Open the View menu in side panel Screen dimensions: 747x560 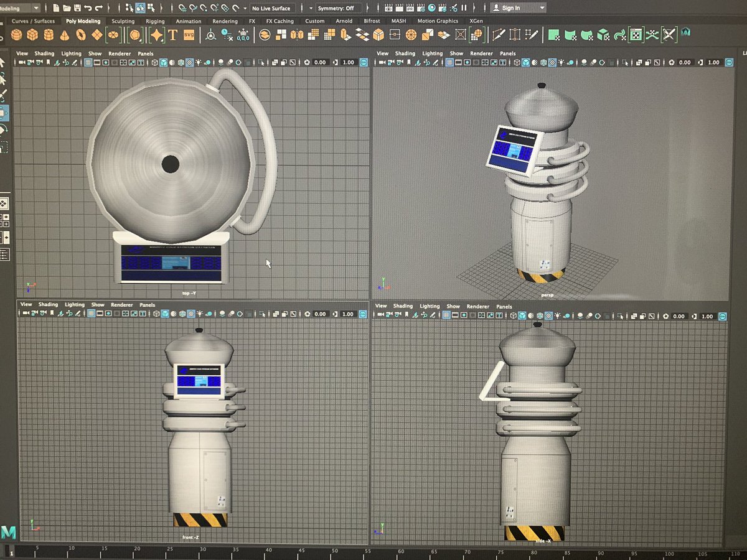pos(381,306)
